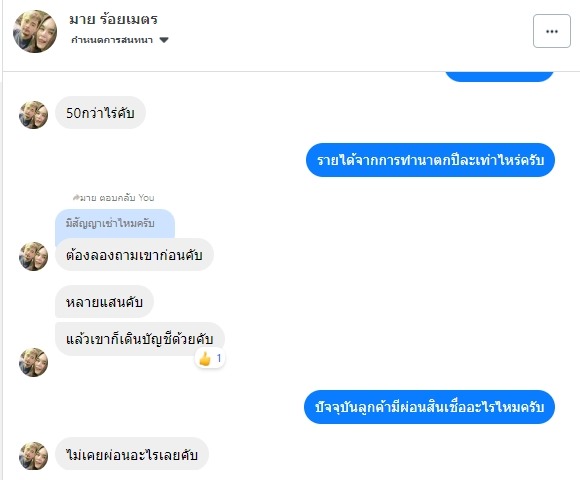Select the message 50กว่าไร่คับ
The height and width of the screenshot is (480, 580).
(x=100, y=113)
